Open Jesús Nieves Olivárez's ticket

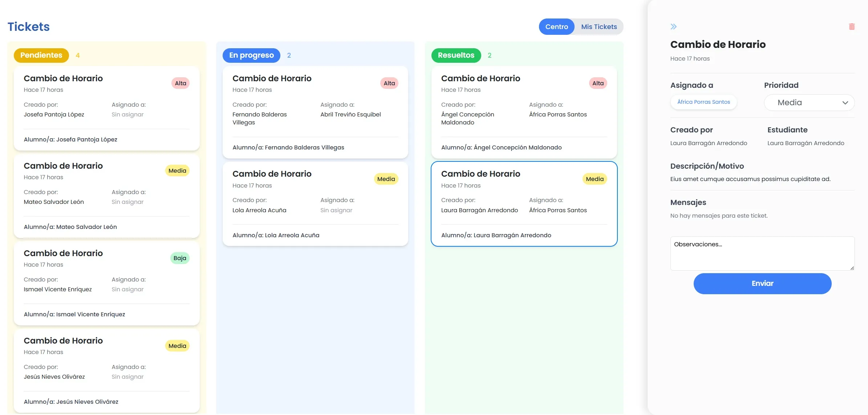pos(106,371)
